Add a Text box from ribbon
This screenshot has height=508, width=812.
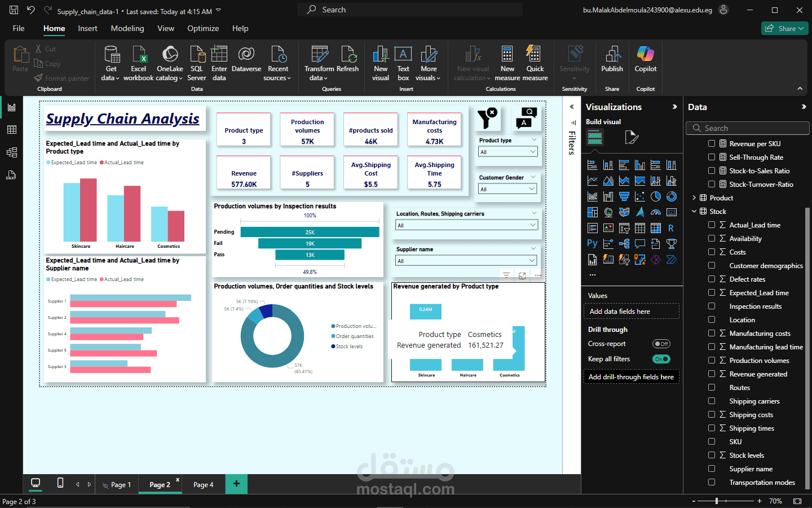tap(403, 63)
